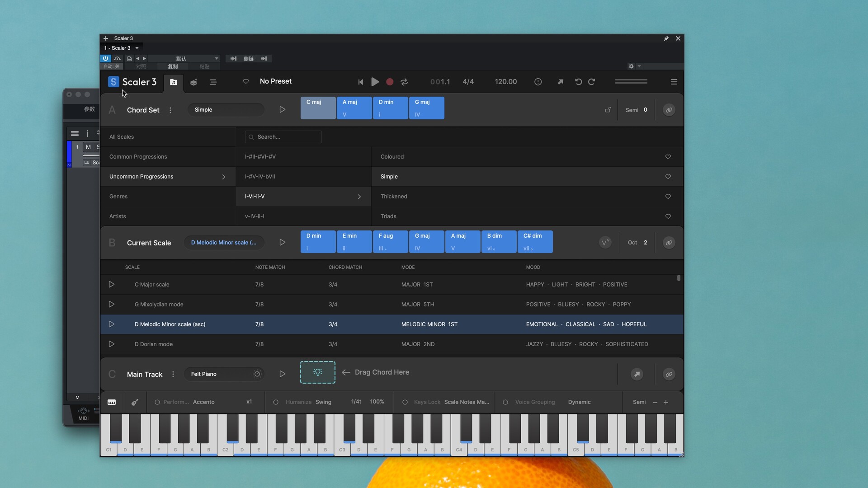Expand the I-VI-ii-V progression chevron
This screenshot has width=868, height=488.
coord(359,197)
